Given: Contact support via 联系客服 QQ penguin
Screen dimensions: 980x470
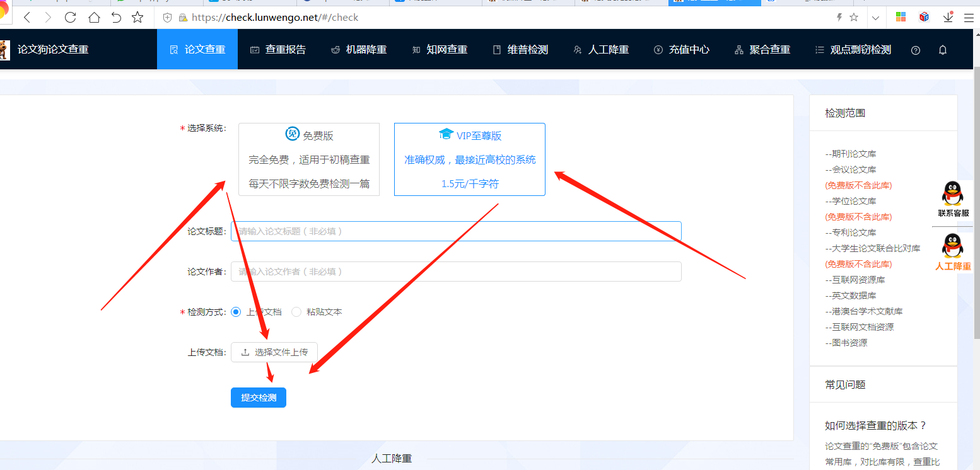Looking at the screenshot, I should coord(953,200).
